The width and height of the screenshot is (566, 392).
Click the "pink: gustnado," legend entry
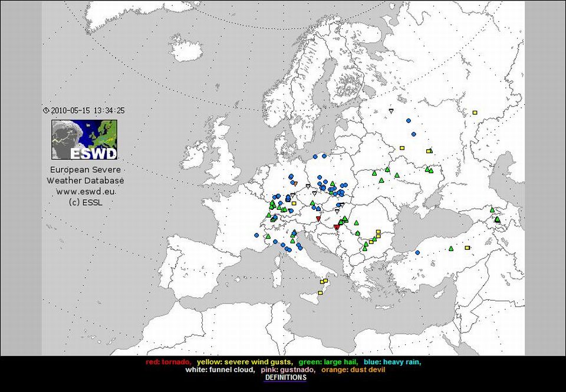pyautogui.click(x=288, y=370)
